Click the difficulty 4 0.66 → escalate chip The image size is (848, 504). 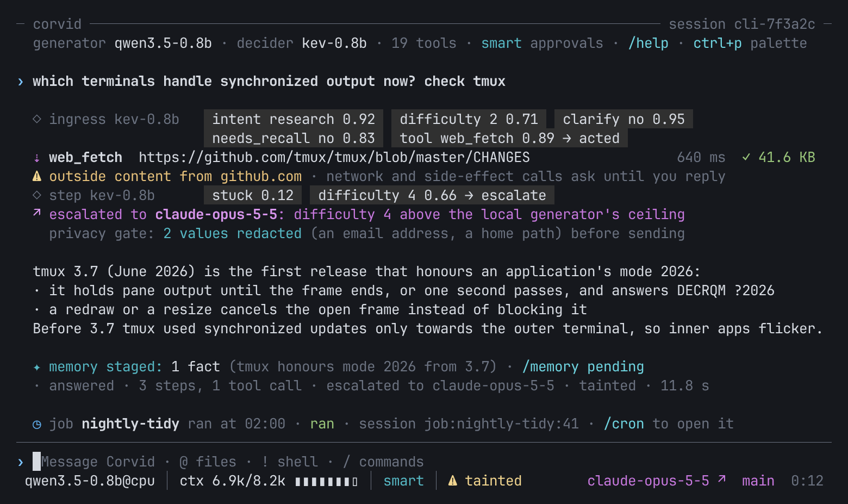[x=432, y=195]
